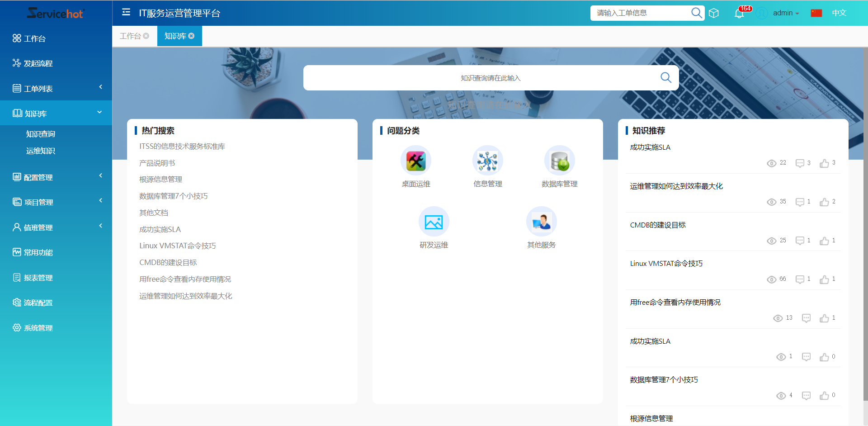
Task: Open the 信息管理 category icon
Action: 487,161
